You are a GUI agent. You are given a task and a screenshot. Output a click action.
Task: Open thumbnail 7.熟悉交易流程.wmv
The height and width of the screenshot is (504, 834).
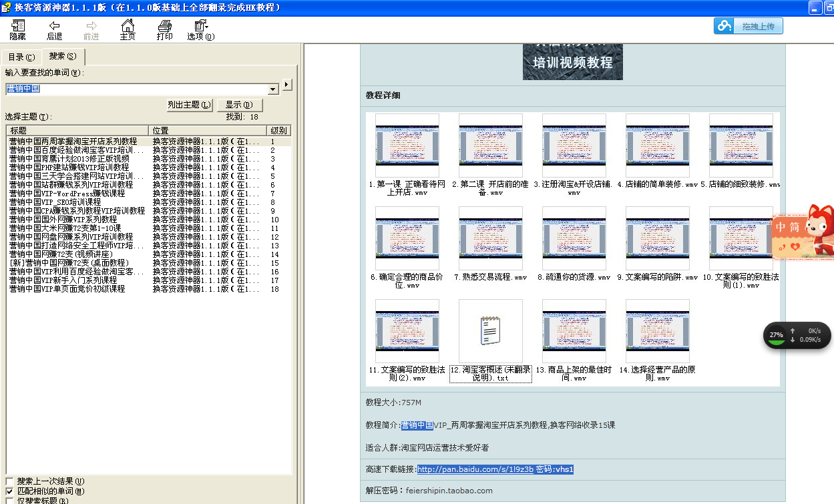point(491,238)
